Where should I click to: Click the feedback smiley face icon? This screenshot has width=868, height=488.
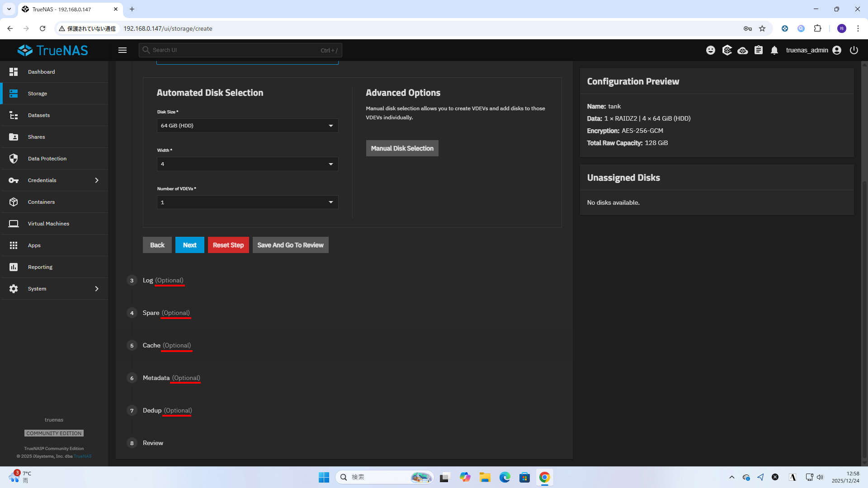tap(711, 50)
